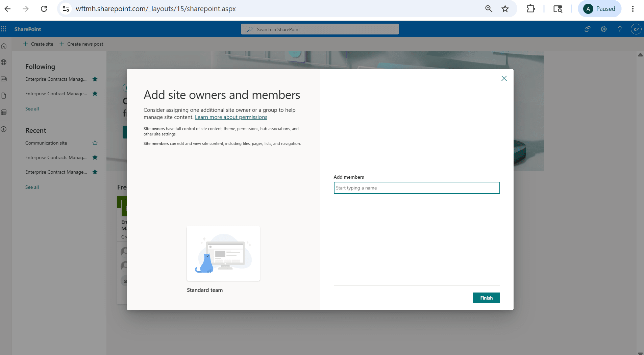The height and width of the screenshot is (355, 644).
Task: Click the search-tabs icon in browser toolbar
Action: [558, 9]
